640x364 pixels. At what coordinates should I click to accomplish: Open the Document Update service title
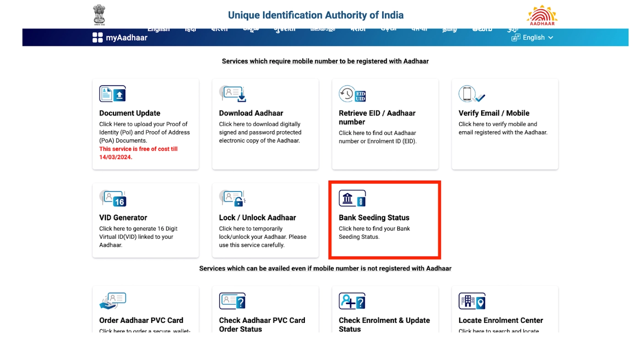click(130, 113)
